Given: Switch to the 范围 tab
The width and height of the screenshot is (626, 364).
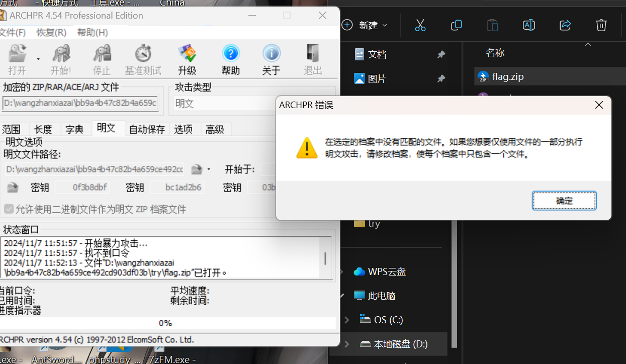Looking at the screenshot, I should click(11, 129).
